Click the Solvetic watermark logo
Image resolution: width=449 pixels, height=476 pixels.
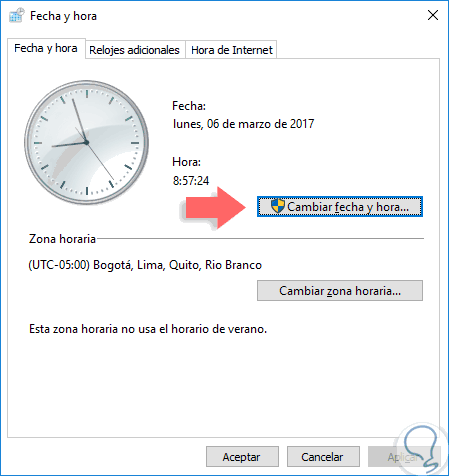pyautogui.click(x=420, y=449)
